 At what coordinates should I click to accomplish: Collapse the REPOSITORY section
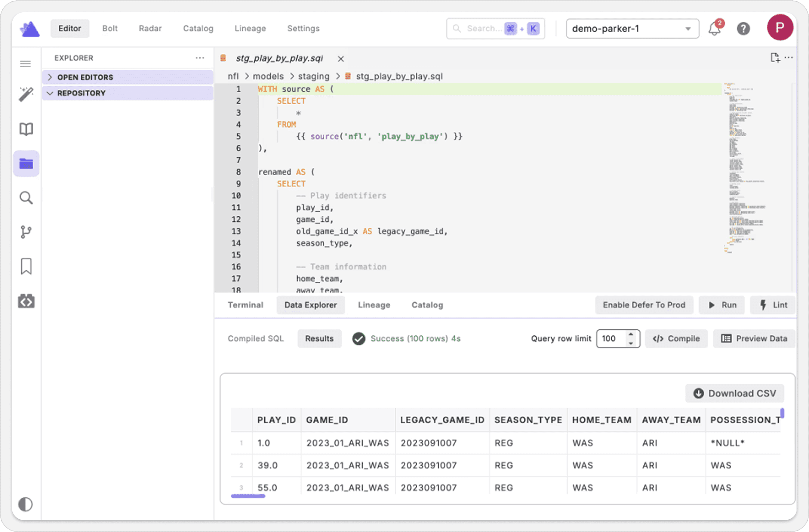(x=127, y=93)
